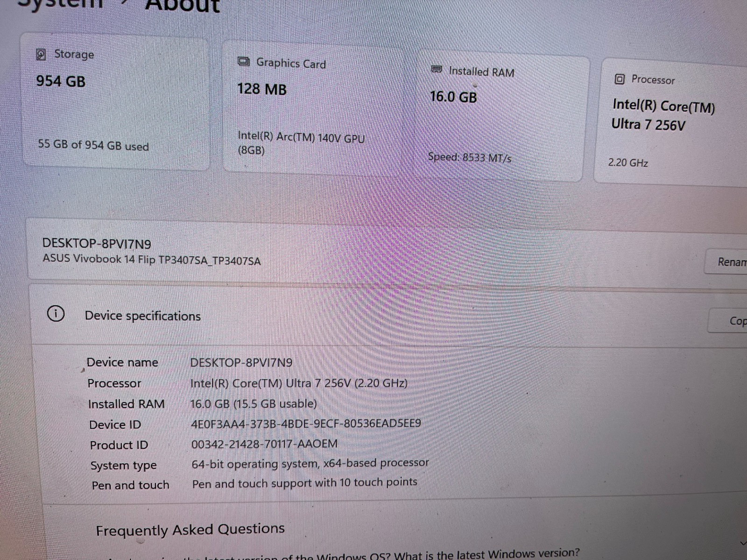Open the About breadcrumb heading

[182, 6]
